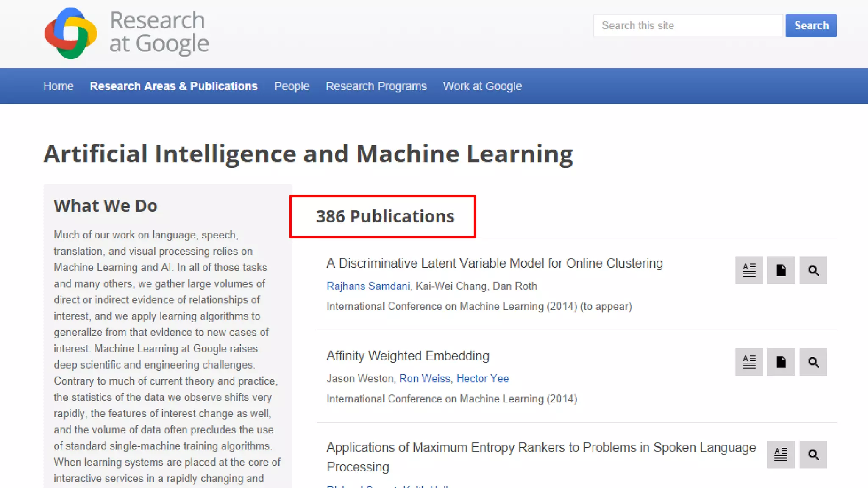Go to Home in navigation bar
The width and height of the screenshot is (868, 488).
point(58,86)
